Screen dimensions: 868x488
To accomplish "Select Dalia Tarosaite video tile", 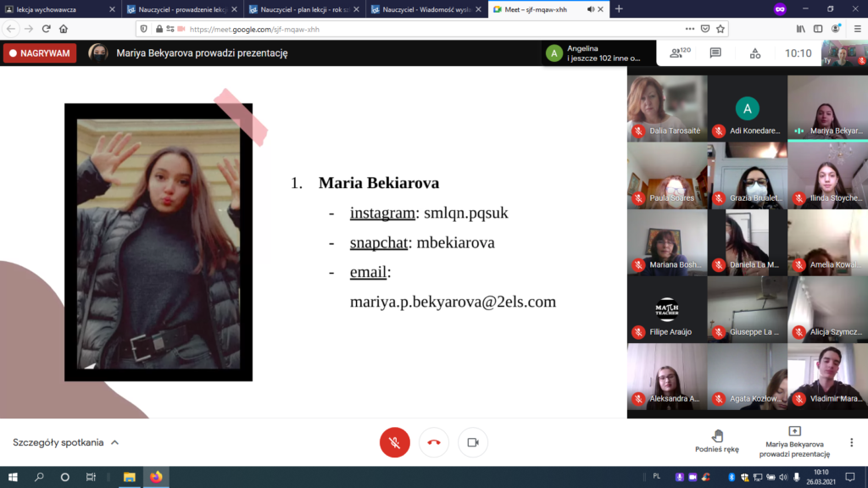I will [x=667, y=108].
